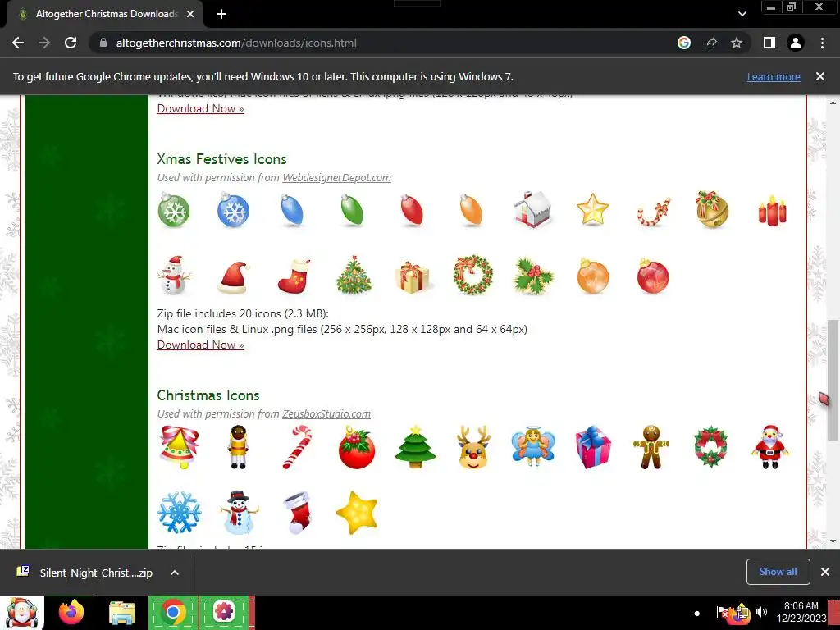Open a new browser tab
Screen dimensions: 840x630
(221, 14)
